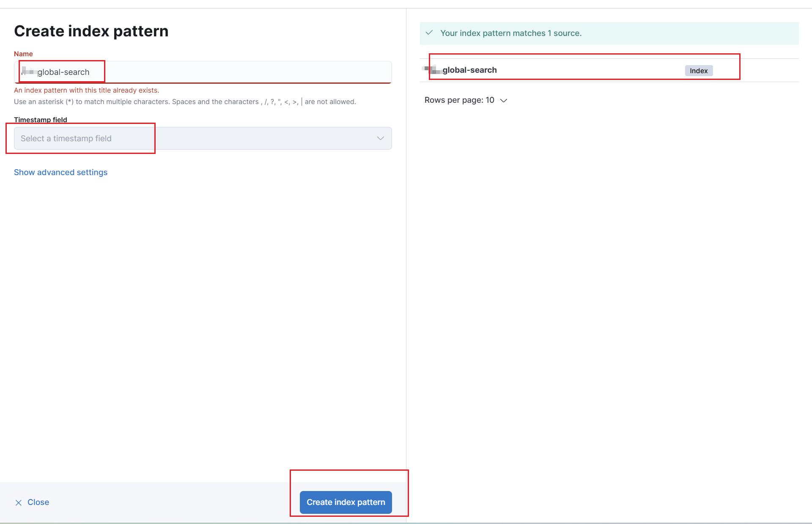The height and width of the screenshot is (524, 812).
Task: Click the chevron next to Rows per page
Action: click(504, 100)
